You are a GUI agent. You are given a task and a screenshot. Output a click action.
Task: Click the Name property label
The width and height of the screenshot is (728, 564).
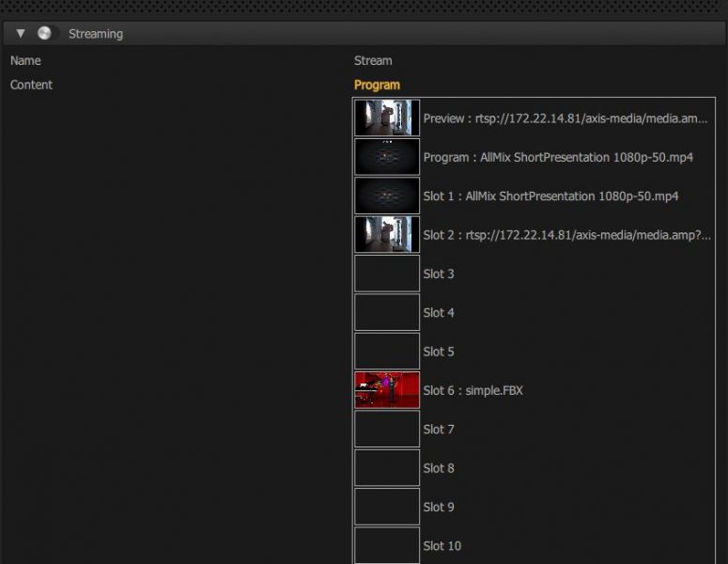[25, 61]
